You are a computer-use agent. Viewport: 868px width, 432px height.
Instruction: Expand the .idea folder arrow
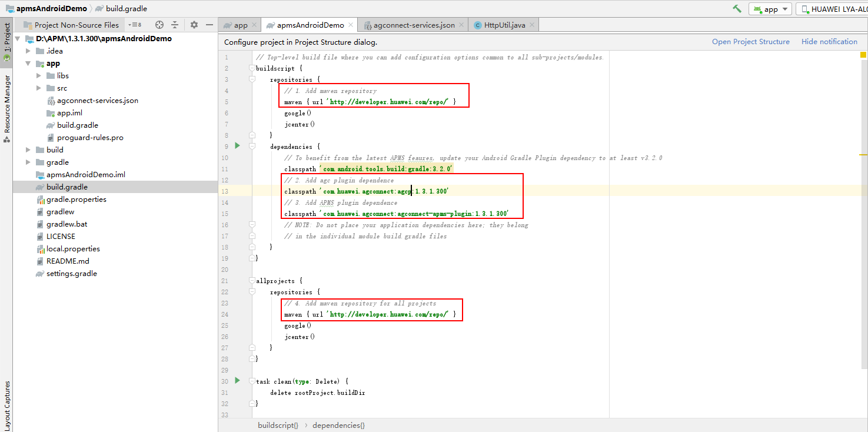[x=28, y=51]
